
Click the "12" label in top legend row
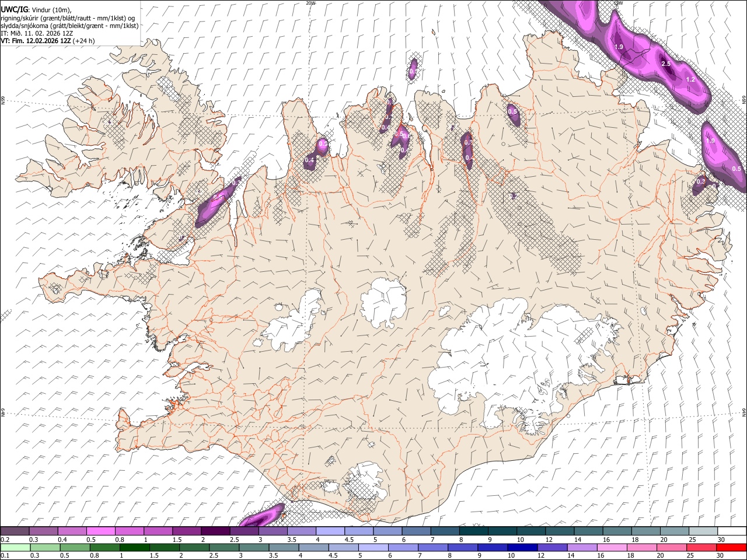[x=549, y=540]
